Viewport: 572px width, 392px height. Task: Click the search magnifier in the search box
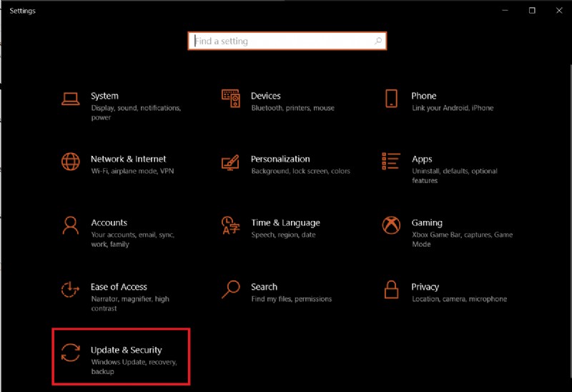point(378,41)
